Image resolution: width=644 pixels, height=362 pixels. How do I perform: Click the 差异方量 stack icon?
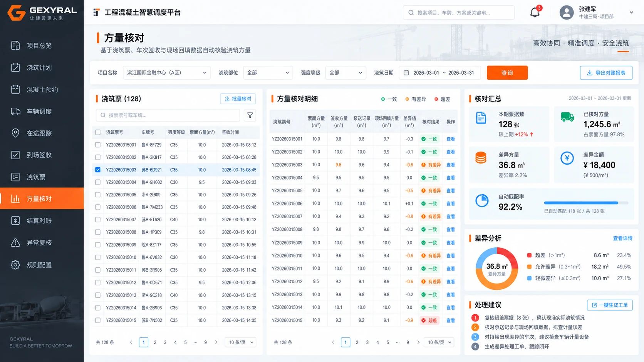(x=481, y=158)
